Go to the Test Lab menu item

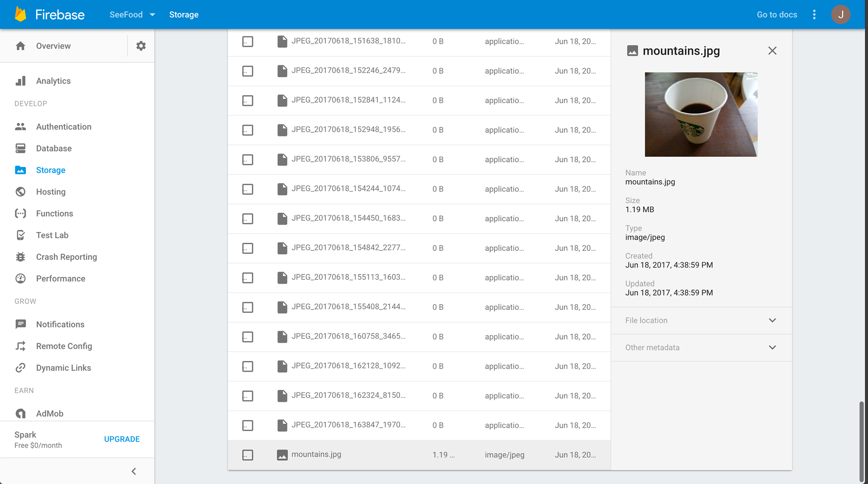click(x=52, y=235)
